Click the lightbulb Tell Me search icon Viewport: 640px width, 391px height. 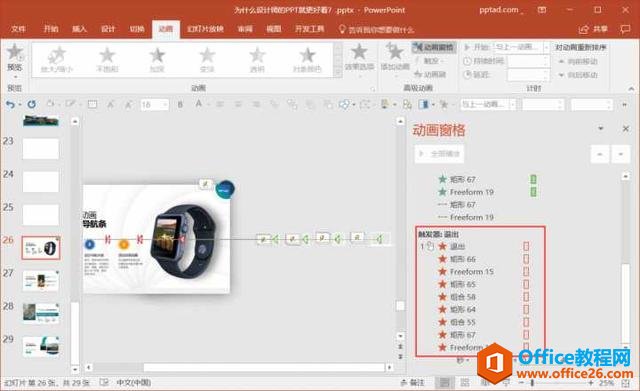pos(342,29)
